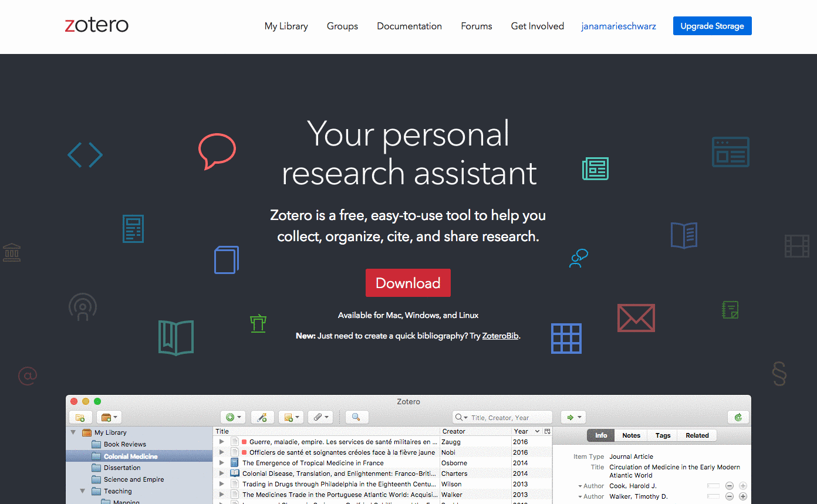817x504 pixels.
Task: Click the document icon of The Medicines Trade row
Action: 235,495
